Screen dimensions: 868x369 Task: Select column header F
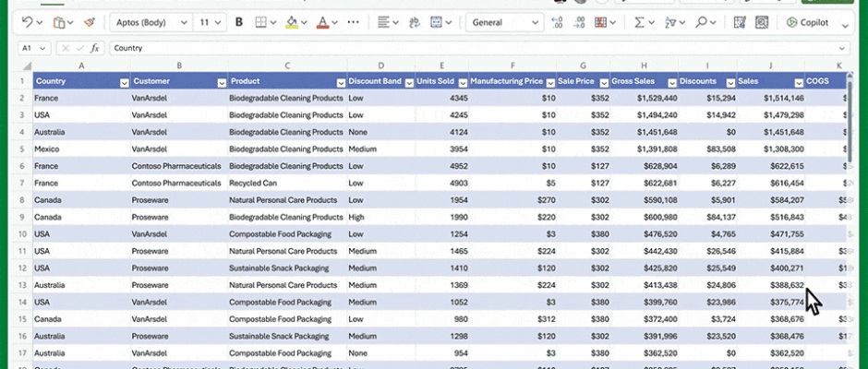(512, 65)
